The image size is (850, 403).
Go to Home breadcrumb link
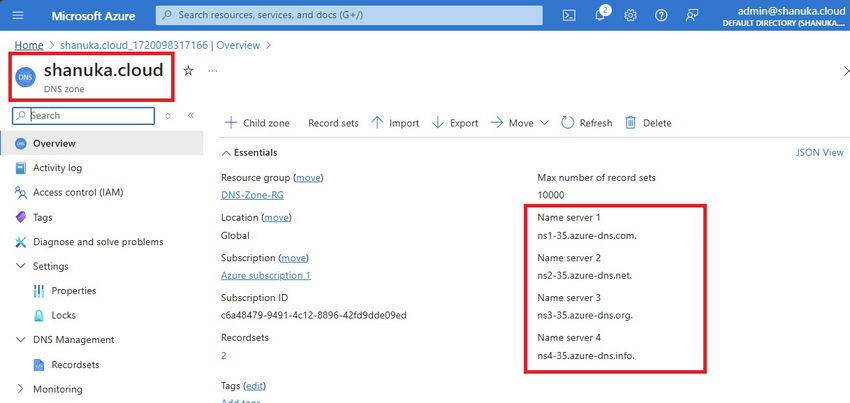29,46
